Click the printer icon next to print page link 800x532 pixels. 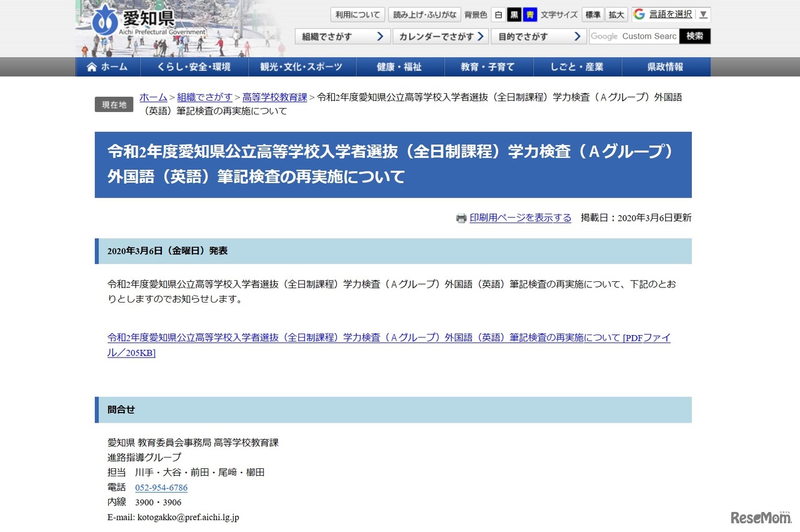[461, 218]
